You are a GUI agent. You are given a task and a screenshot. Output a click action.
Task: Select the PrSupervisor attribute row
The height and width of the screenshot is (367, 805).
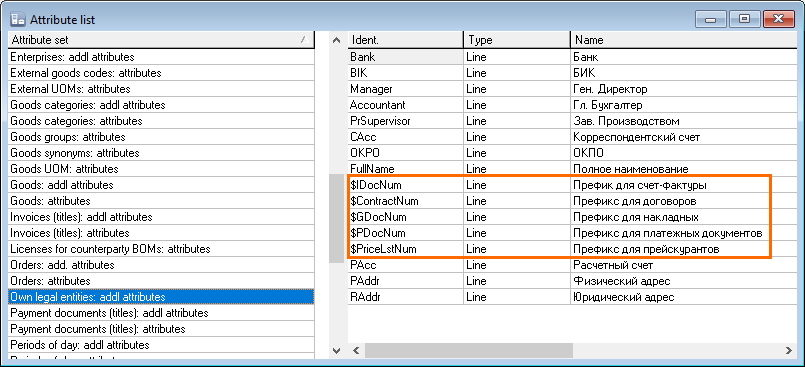point(572,121)
